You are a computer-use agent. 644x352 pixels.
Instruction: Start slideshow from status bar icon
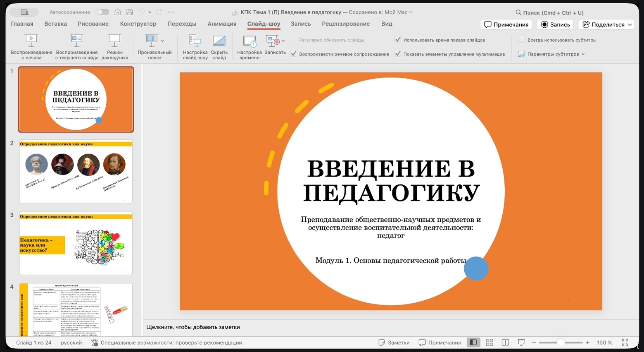pyautogui.click(x=521, y=342)
